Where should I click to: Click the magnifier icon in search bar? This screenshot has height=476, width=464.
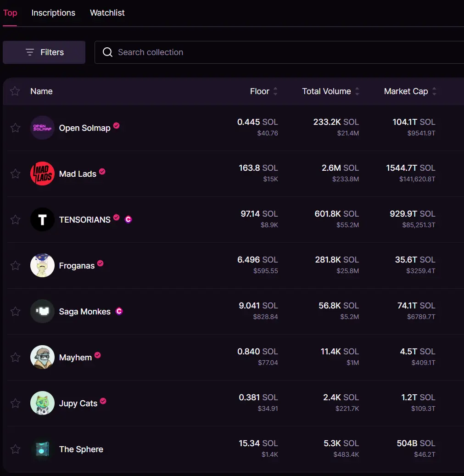[x=107, y=52]
